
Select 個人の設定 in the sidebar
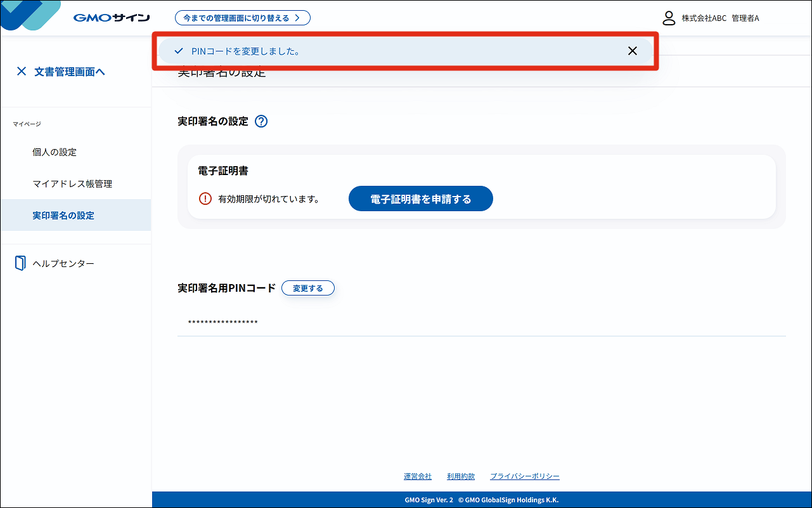point(55,152)
